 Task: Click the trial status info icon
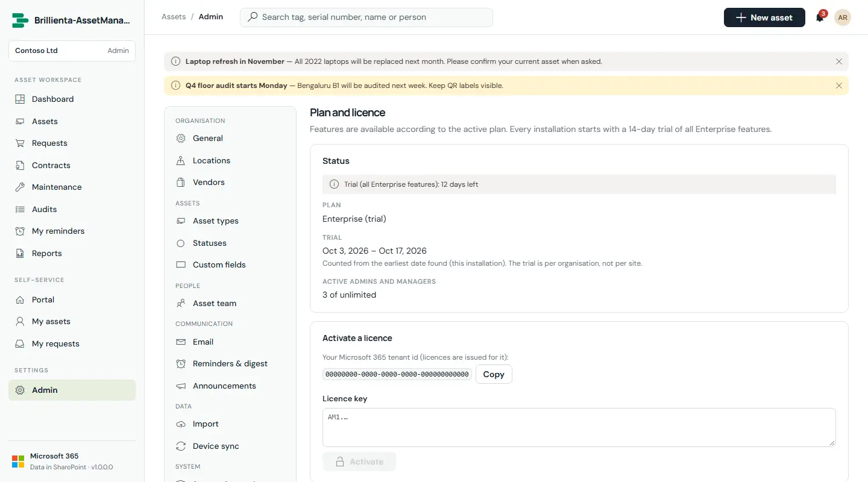tap(335, 184)
